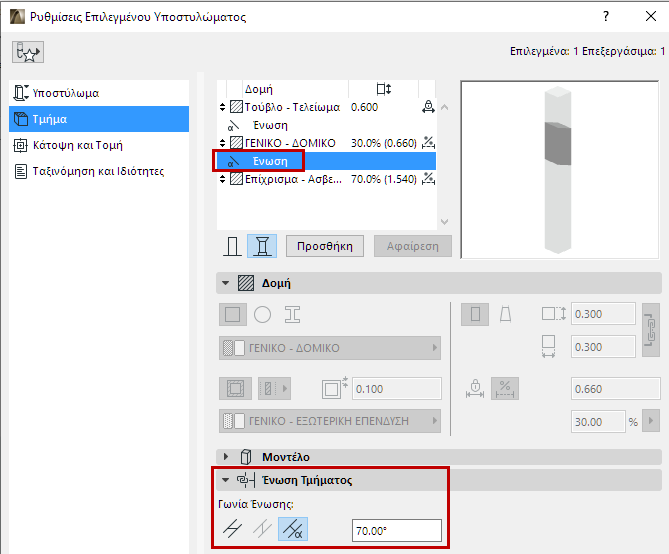
Task: Click the Ένωση Τμήματος panel icon
Action: pyautogui.click(x=246, y=480)
